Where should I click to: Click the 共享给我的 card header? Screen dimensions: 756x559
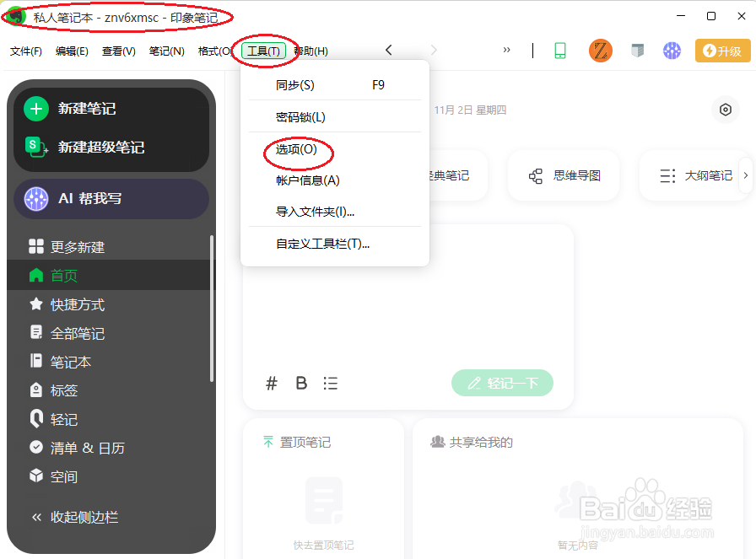click(472, 442)
